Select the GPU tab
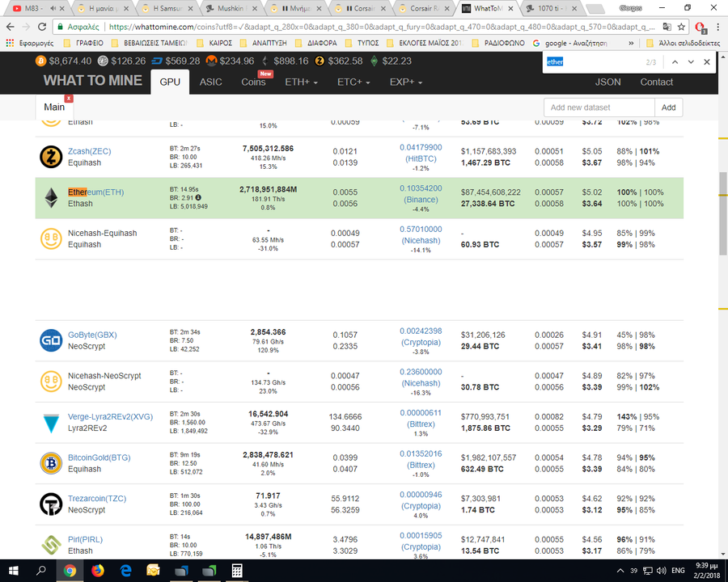This screenshot has height=582, width=728. pos(170,82)
